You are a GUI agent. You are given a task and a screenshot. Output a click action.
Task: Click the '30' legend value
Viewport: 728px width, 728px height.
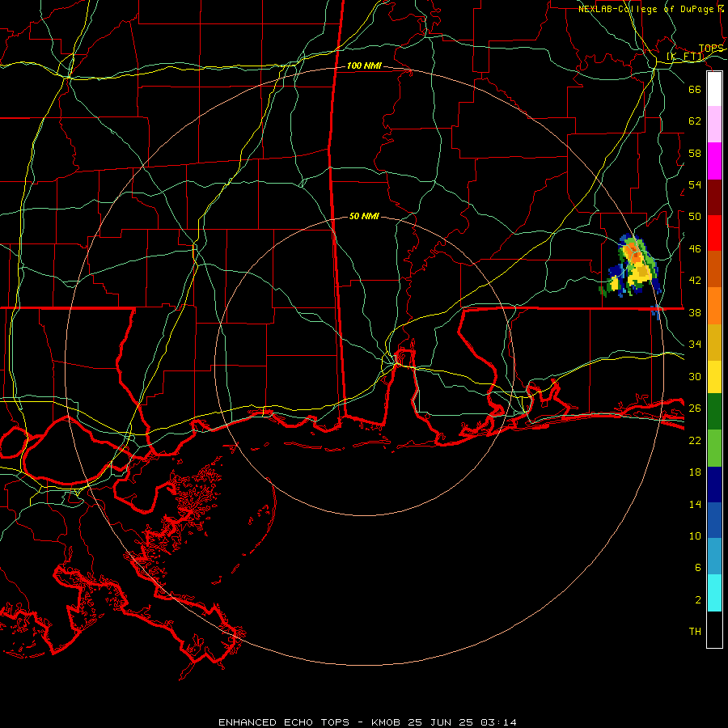point(695,377)
